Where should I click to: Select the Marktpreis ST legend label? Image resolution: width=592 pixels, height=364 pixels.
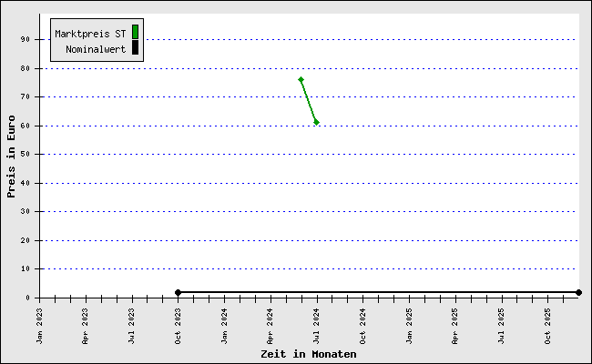tap(90, 34)
